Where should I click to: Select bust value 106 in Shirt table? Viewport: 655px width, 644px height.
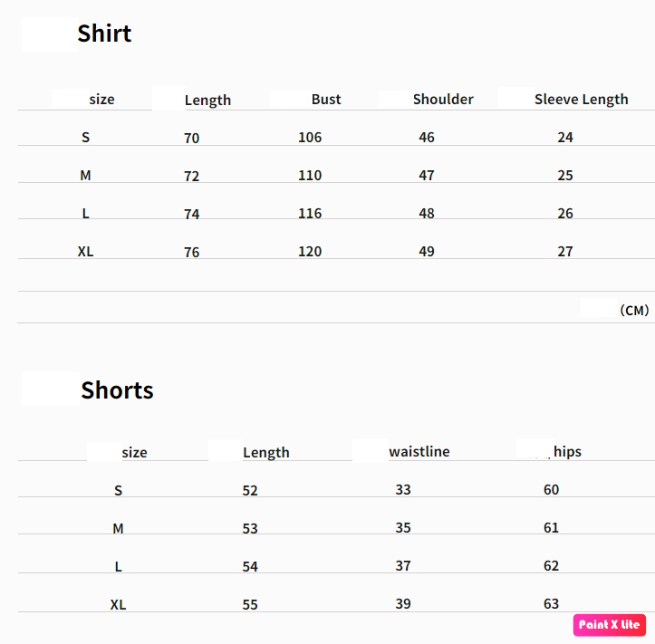coord(310,138)
